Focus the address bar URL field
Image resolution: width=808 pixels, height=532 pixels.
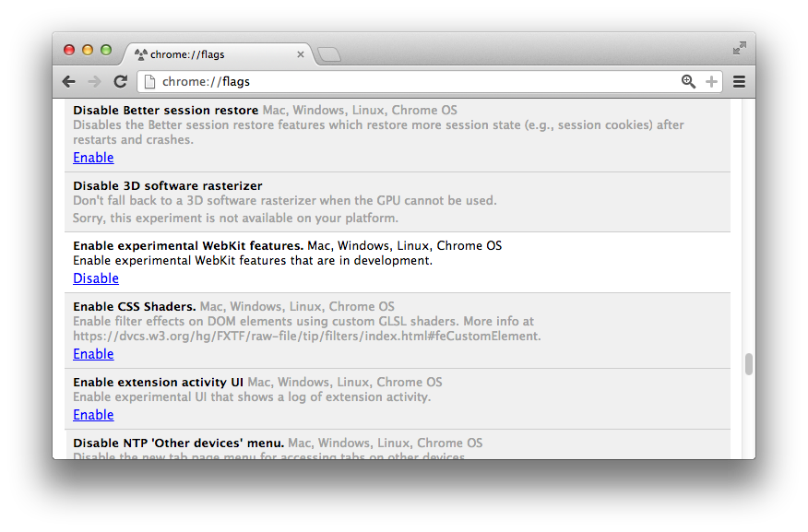point(415,82)
